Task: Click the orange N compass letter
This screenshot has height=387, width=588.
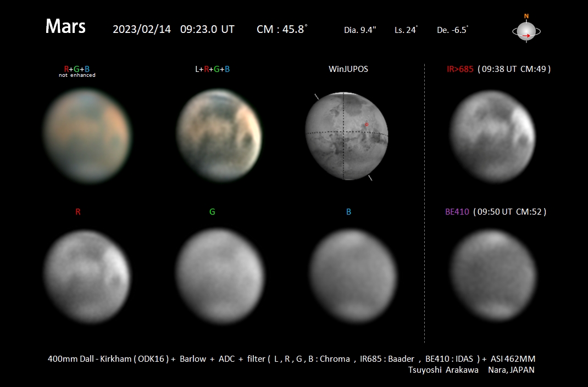Action: (526, 16)
